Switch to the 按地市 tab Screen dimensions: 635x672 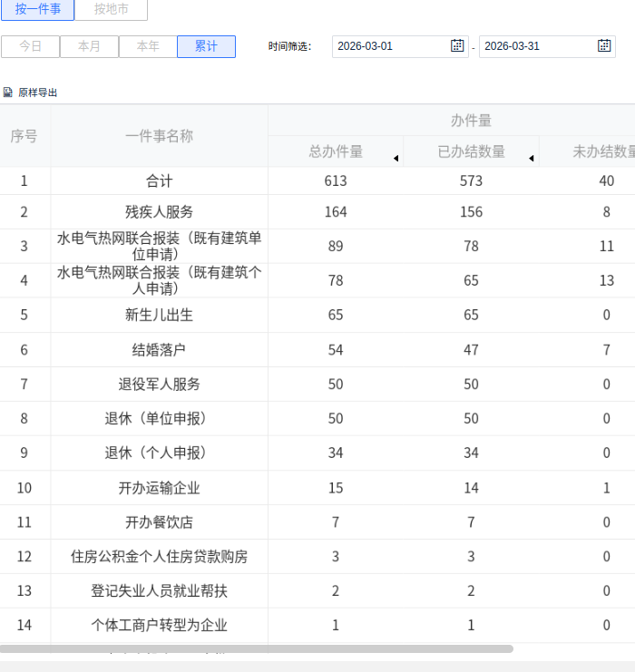click(x=111, y=10)
